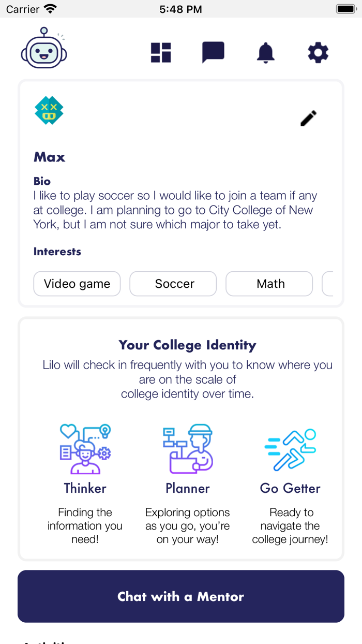The image size is (362, 644).
Task: Select the Go Getter identity icon
Action: pyautogui.click(x=290, y=448)
